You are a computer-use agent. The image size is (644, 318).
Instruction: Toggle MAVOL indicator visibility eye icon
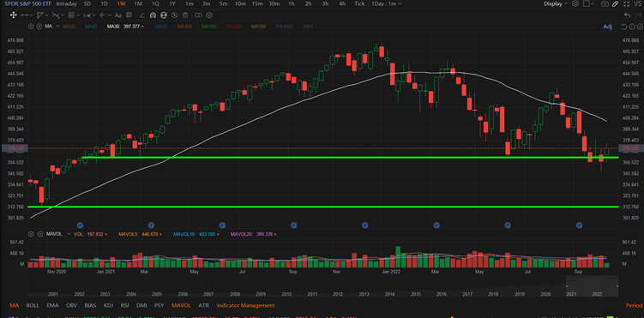pyautogui.click(x=39, y=234)
